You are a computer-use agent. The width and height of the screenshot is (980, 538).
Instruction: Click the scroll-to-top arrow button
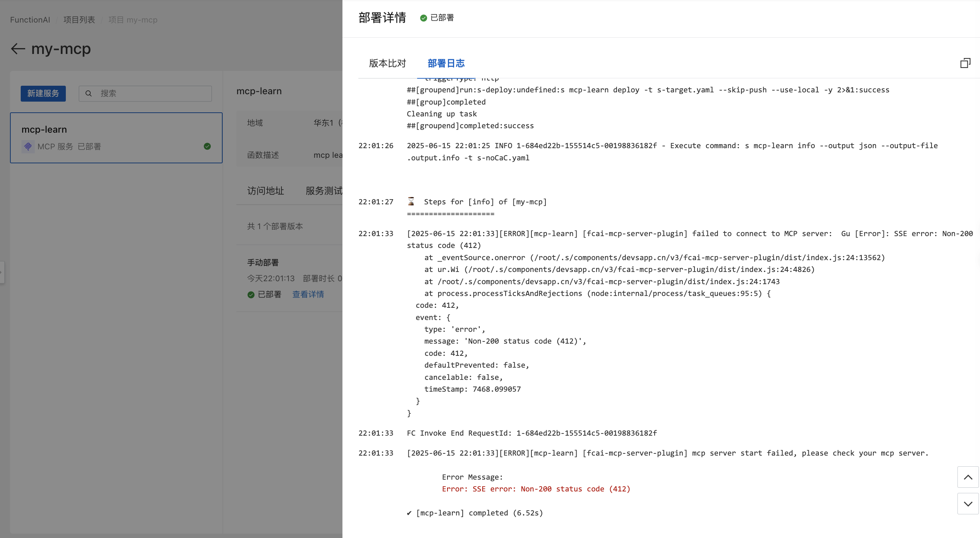pyautogui.click(x=967, y=477)
